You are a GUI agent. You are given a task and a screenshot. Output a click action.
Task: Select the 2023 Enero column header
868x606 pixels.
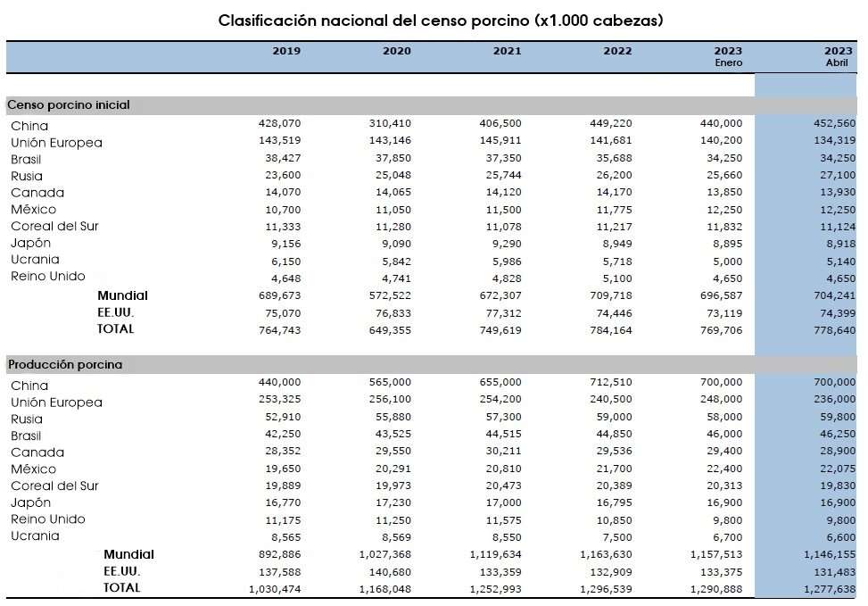pyautogui.click(x=728, y=56)
